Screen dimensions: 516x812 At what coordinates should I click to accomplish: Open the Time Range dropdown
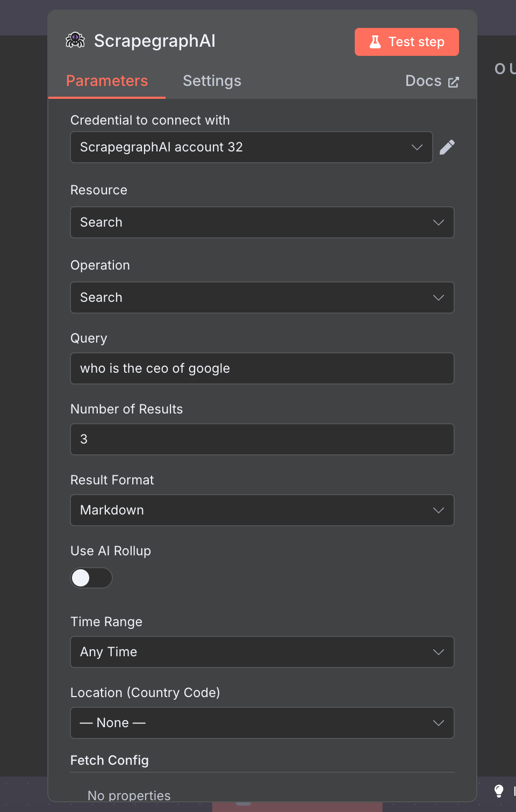(262, 652)
